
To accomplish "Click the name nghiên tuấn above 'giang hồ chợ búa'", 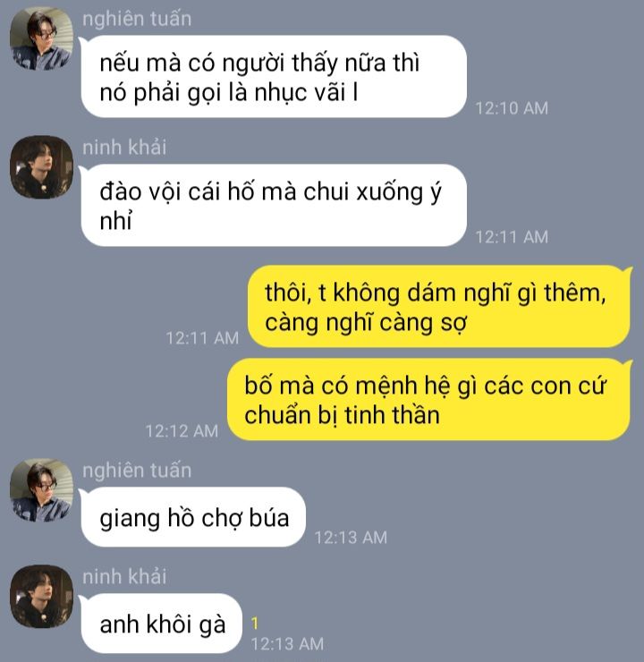I will 137,471.
